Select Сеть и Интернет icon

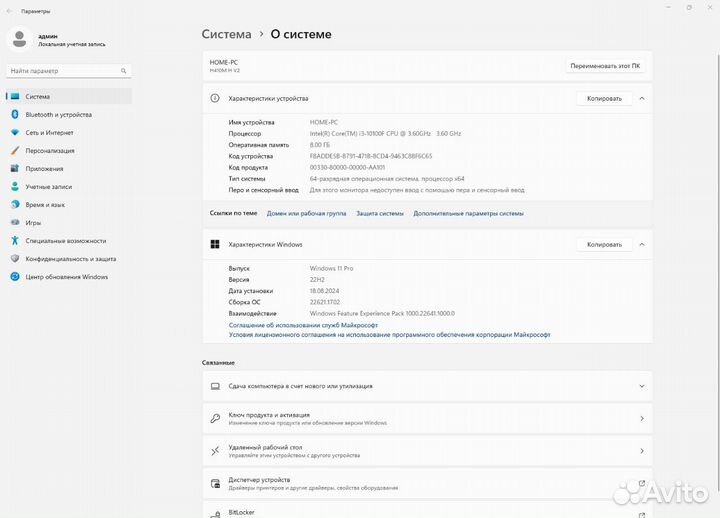[15, 133]
